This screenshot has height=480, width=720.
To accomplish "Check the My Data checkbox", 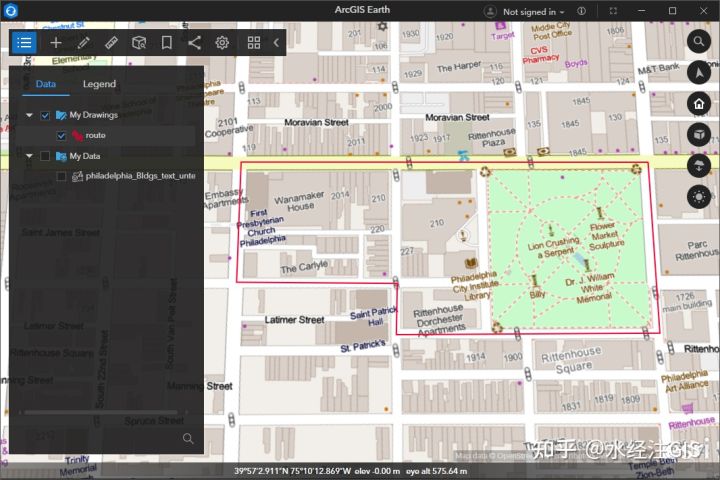I will click(45, 156).
